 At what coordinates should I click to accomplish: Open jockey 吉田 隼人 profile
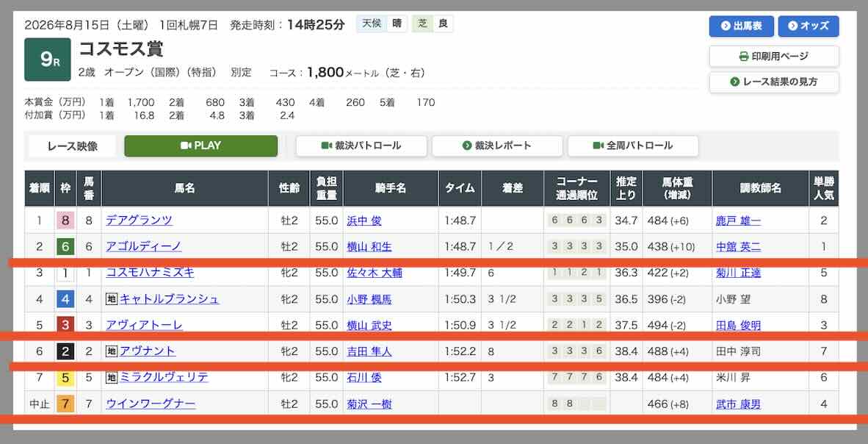369,351
